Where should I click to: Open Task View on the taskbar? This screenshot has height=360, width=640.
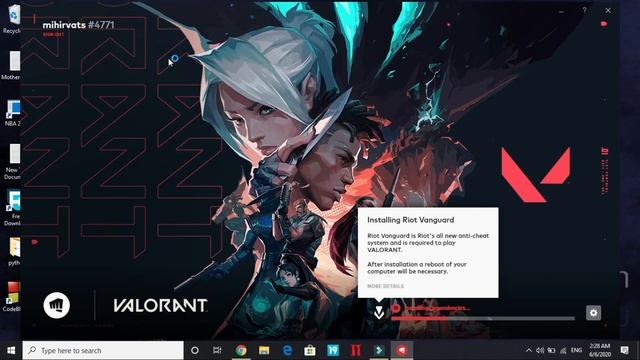pyautogui.click(x=217, y=350)
